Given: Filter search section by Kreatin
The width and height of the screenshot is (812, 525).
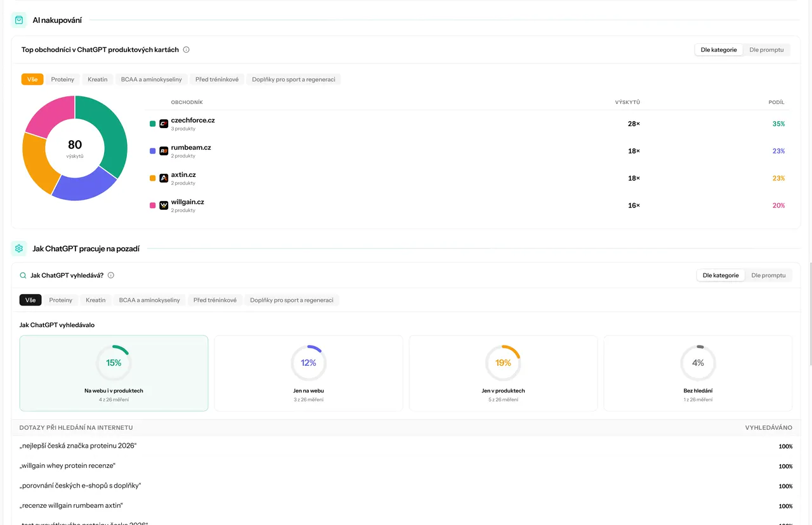Looking at the screenshot, I should tap(96, 300).
